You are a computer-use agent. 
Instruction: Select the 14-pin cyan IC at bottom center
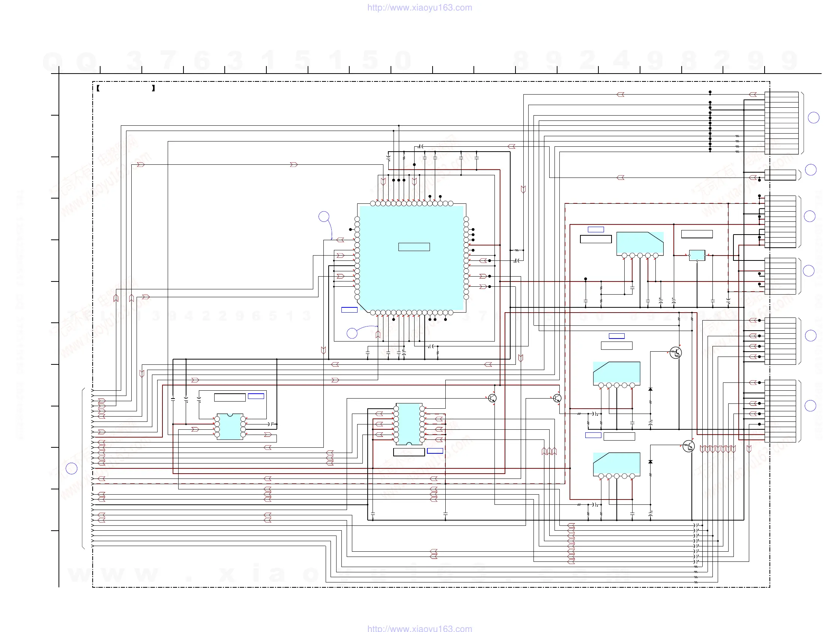coord(409,424)
